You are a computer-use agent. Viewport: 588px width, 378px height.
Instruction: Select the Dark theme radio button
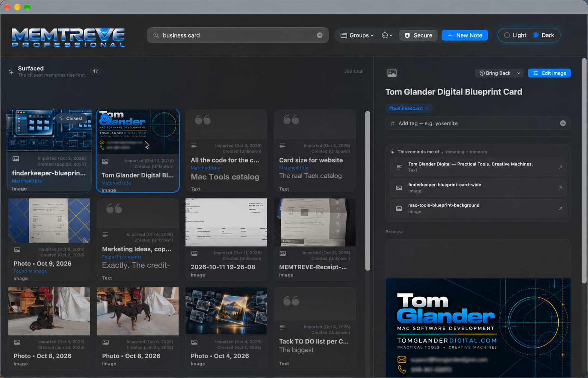pos(536,35)
